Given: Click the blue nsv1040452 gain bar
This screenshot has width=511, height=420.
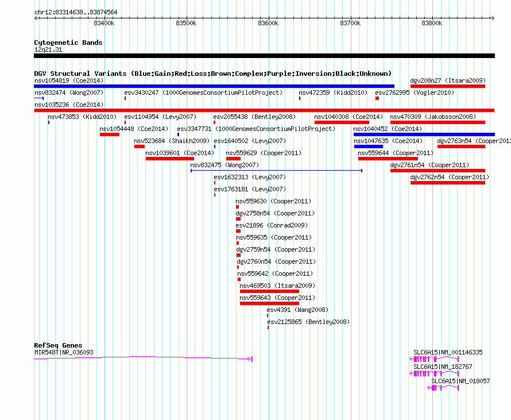Looking at the screenshot, I should click(x=424, y=134).
